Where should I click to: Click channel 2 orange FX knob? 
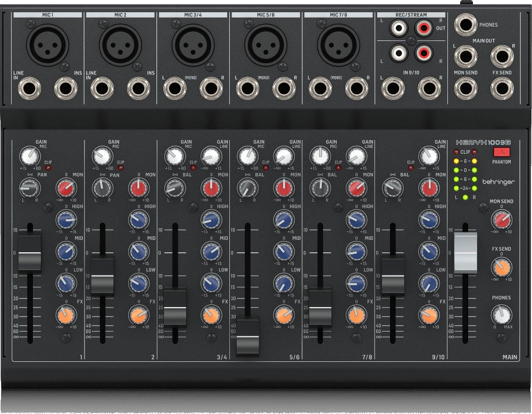tap(138, 315)
